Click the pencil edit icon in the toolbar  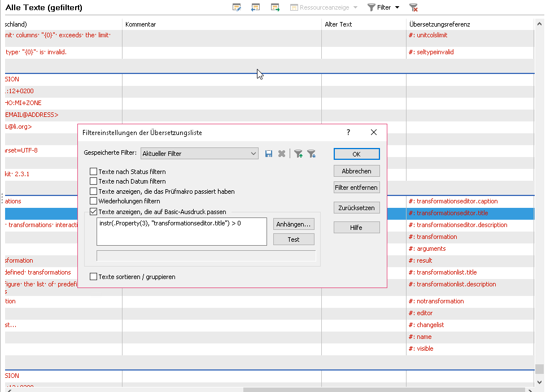237,7
